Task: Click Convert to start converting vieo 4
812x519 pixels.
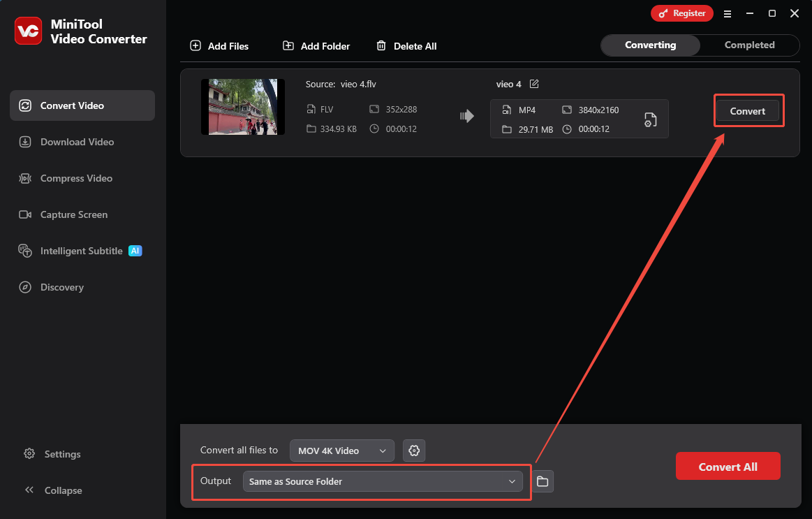Action: tap(748, 110)
